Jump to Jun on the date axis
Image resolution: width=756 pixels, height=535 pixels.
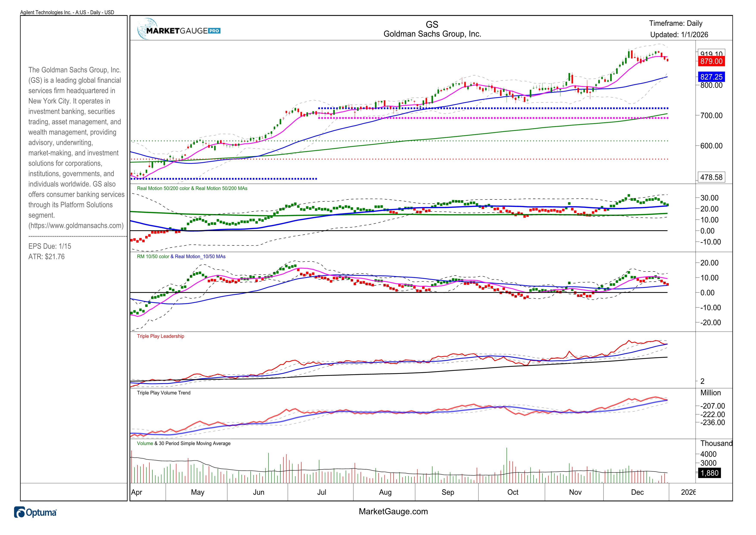click(x=258, y=492)
